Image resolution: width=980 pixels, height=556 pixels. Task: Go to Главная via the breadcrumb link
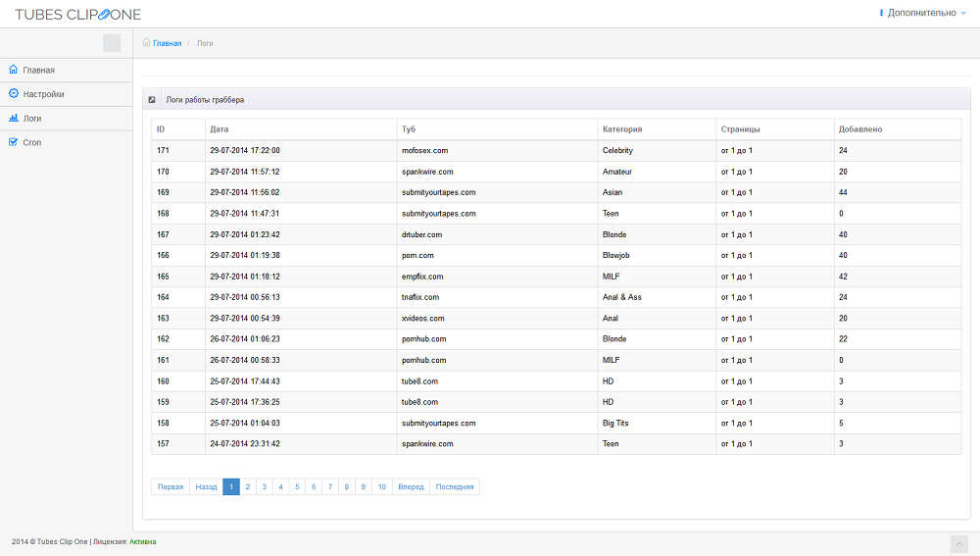click(x=167, y=43)
